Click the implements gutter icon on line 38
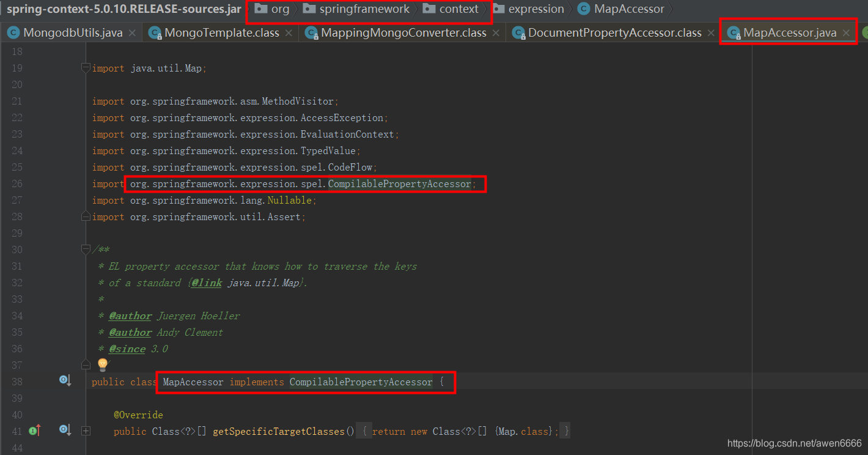Image resolution: width=868 pixels, height=455 pixels. [x=65, y=380]
